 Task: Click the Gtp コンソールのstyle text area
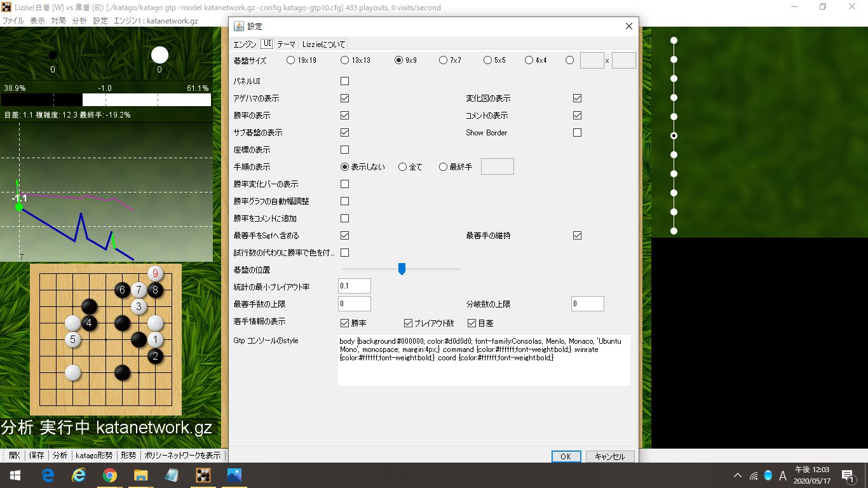(x=484, y=360)
